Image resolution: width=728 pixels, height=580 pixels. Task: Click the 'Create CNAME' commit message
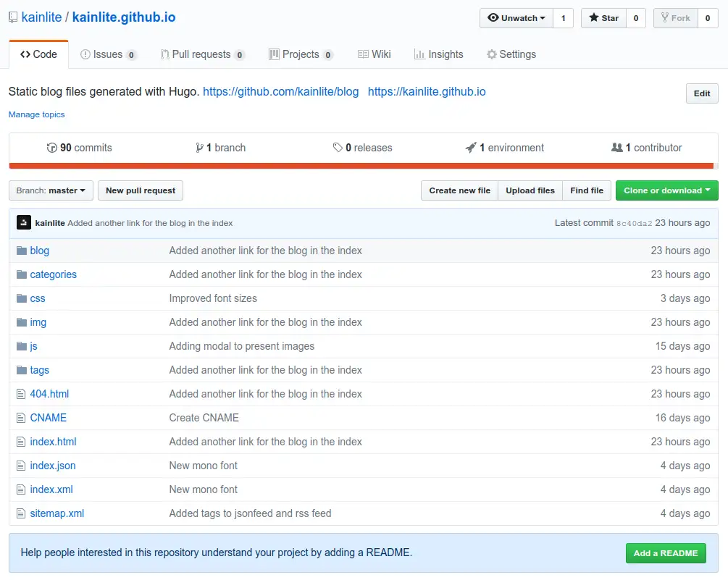pos(204,418)
